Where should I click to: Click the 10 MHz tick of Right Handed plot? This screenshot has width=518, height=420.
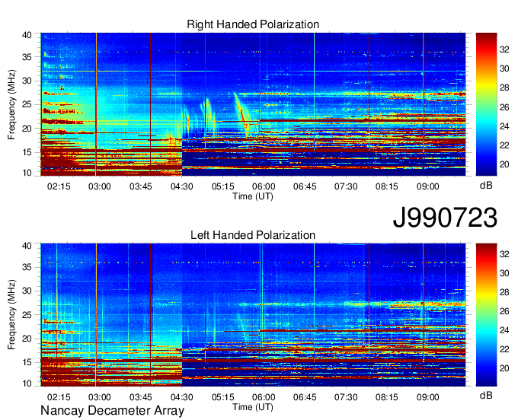click(x=27, y=173)
